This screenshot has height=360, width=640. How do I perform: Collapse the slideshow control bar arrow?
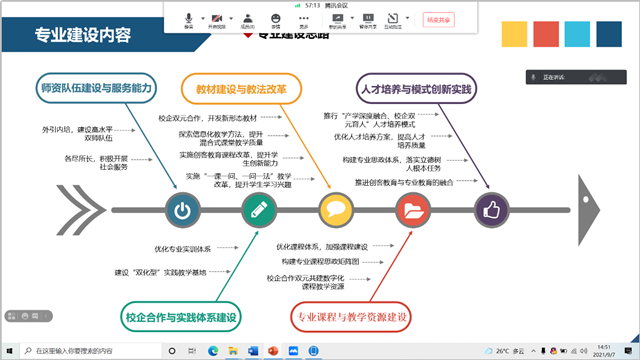46,316
